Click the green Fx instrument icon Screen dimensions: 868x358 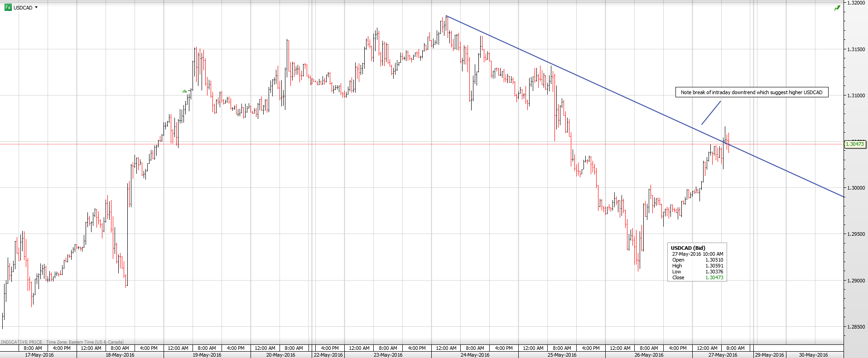[8, 7]
